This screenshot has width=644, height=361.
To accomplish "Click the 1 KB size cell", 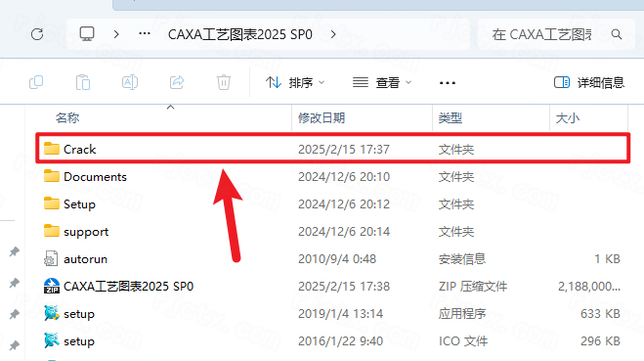I will point(607,259).
